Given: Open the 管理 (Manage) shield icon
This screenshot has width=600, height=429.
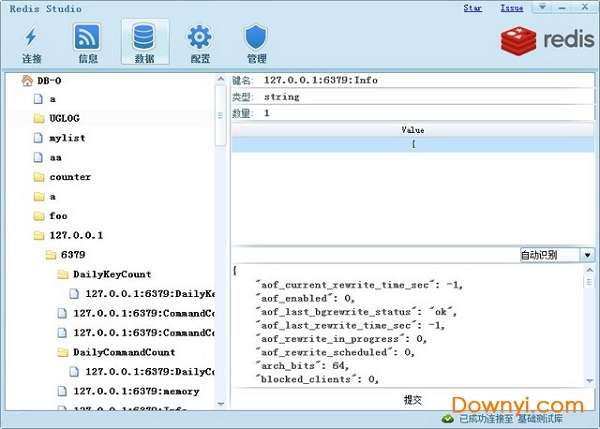Looking at the screenshot, I should pyautogui.click(x=256, y=37).
